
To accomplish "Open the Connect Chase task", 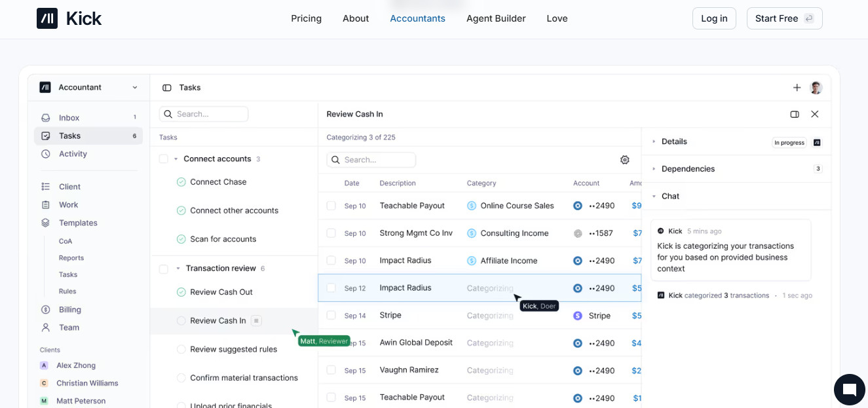I will (x=218, y=182).
